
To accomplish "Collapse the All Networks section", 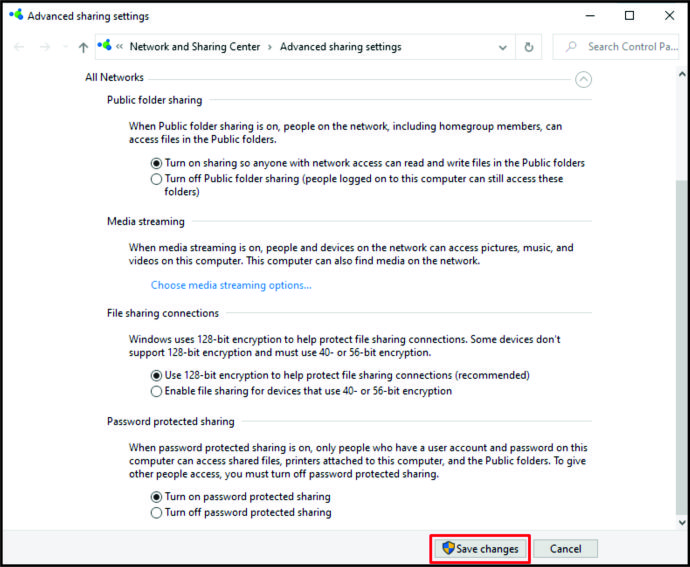I will tap(583, 80).
